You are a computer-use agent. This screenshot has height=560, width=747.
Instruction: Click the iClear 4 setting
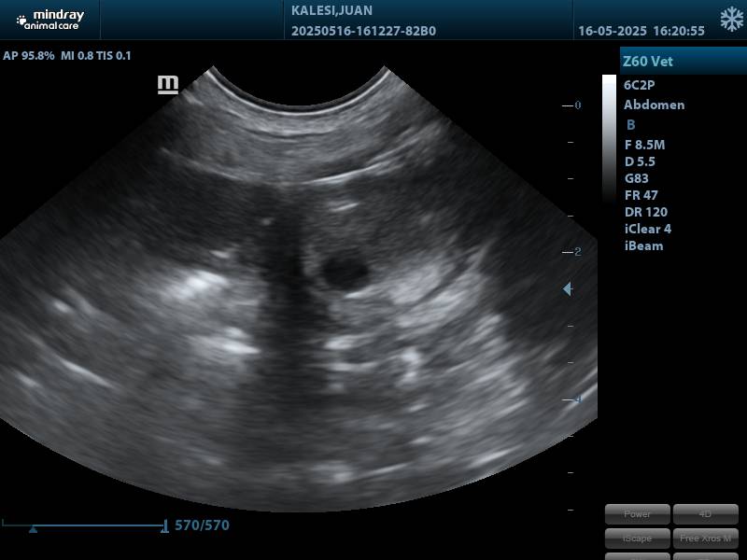tap(647, 229)
